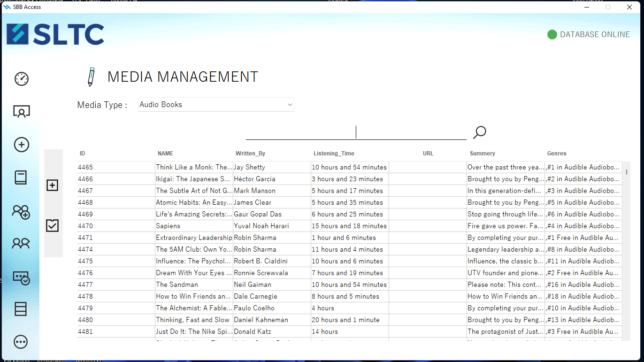
Task: Open the book icon in sidebar
Action: tap(21, 177)
